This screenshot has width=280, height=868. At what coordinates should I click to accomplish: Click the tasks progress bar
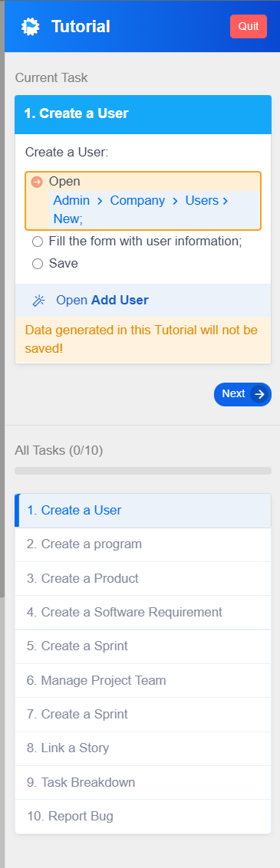tap(143, 471)
